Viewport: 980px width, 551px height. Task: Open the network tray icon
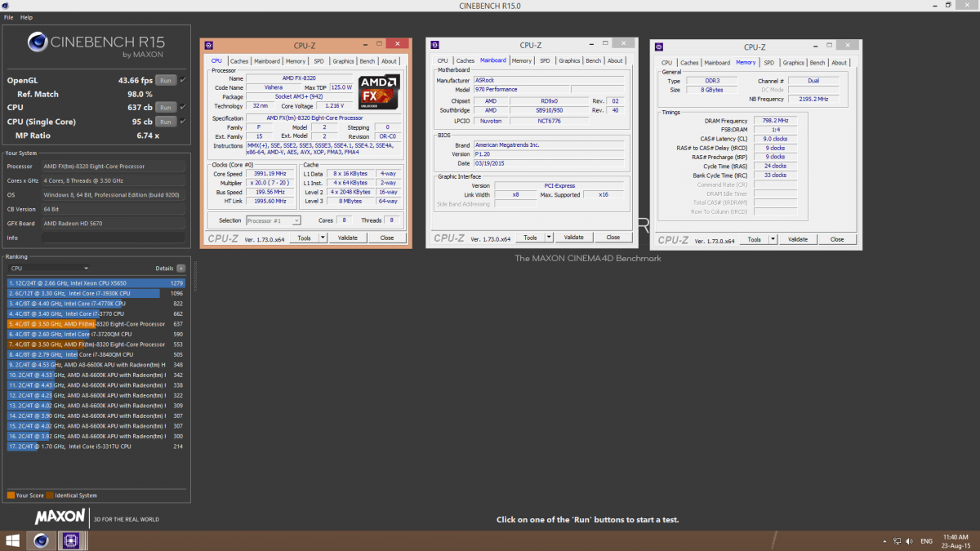898,541
